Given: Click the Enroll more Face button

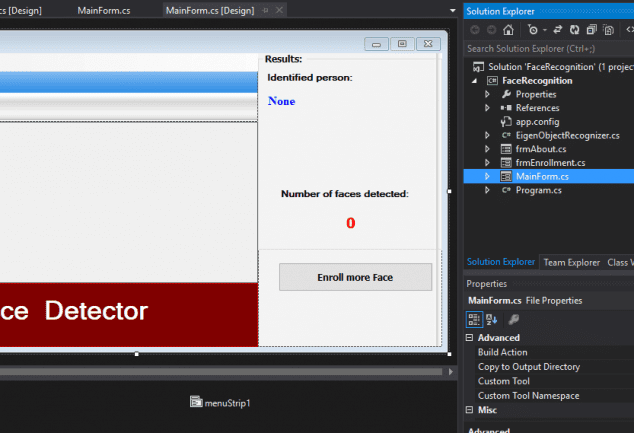Looking at the screenshot, I should click(x=355, y=277).
